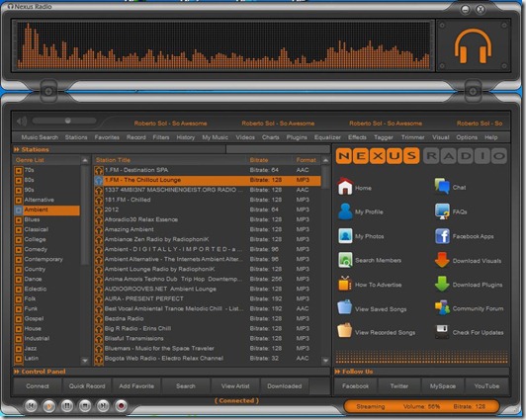
Task: Click the pause playback button
Action: coord(67,406)
